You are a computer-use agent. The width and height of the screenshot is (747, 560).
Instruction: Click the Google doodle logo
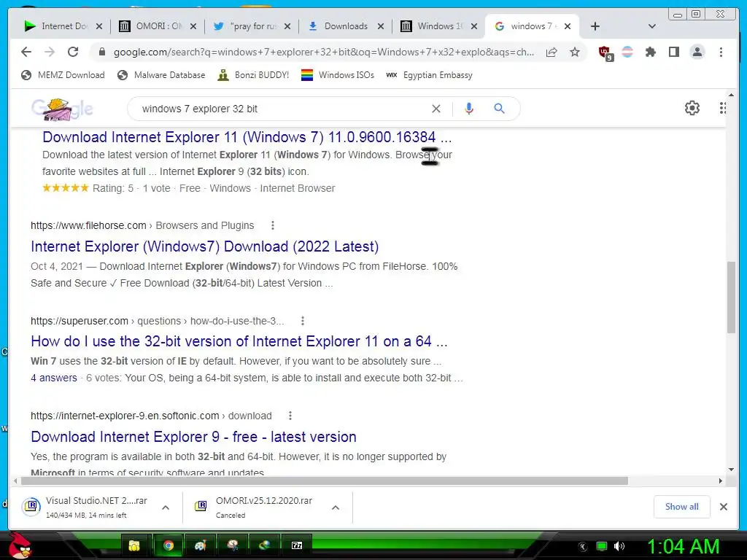click(x=62, y=109)
